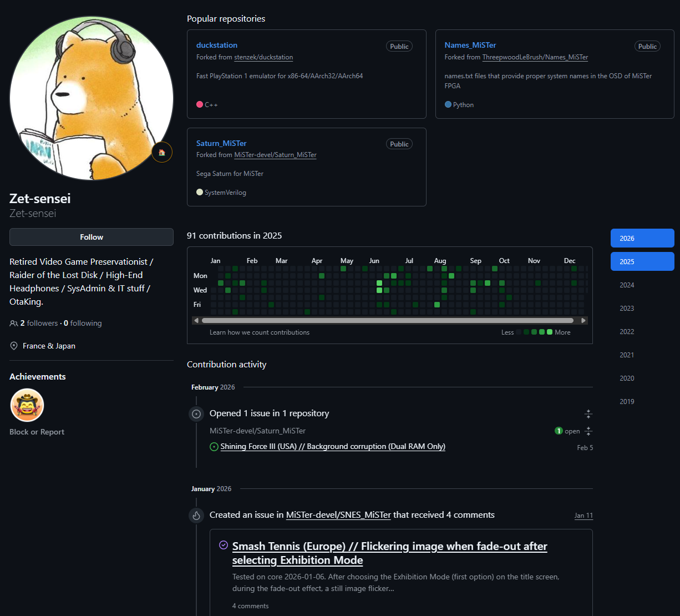Image resolution: width=680 pixels, height=616 pixels.
Task: Click the home status badge on avatar
Action: (162, 152)
